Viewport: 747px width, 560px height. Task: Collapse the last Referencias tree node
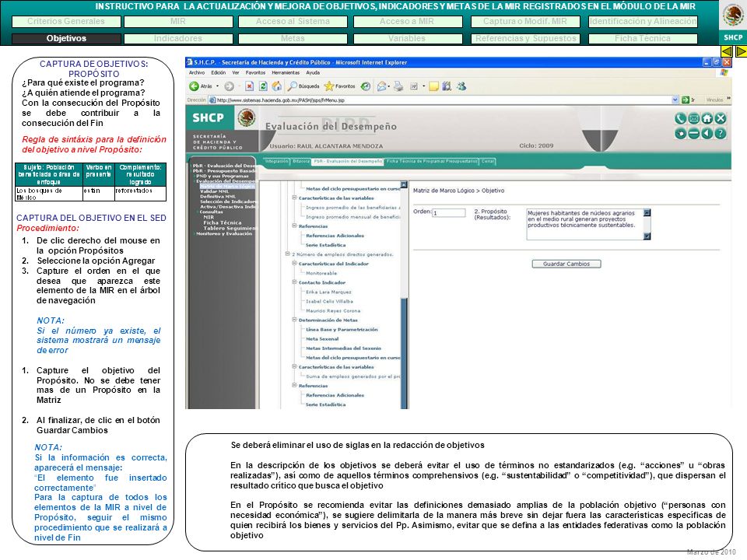(294, 385)
